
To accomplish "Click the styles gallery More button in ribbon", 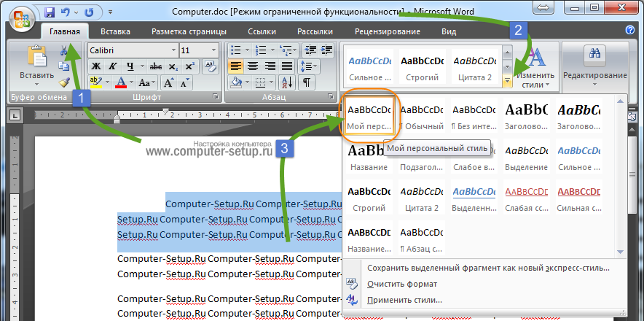I will pyautogui.click(x=508, y=82).
